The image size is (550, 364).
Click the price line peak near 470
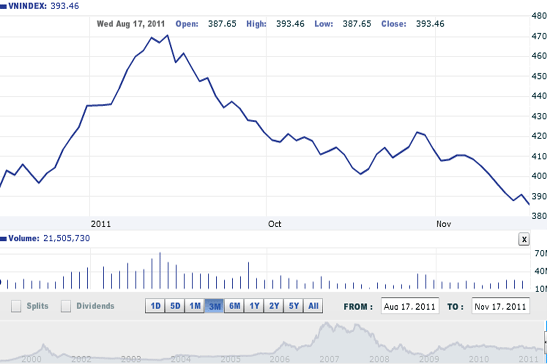[167, 35]
